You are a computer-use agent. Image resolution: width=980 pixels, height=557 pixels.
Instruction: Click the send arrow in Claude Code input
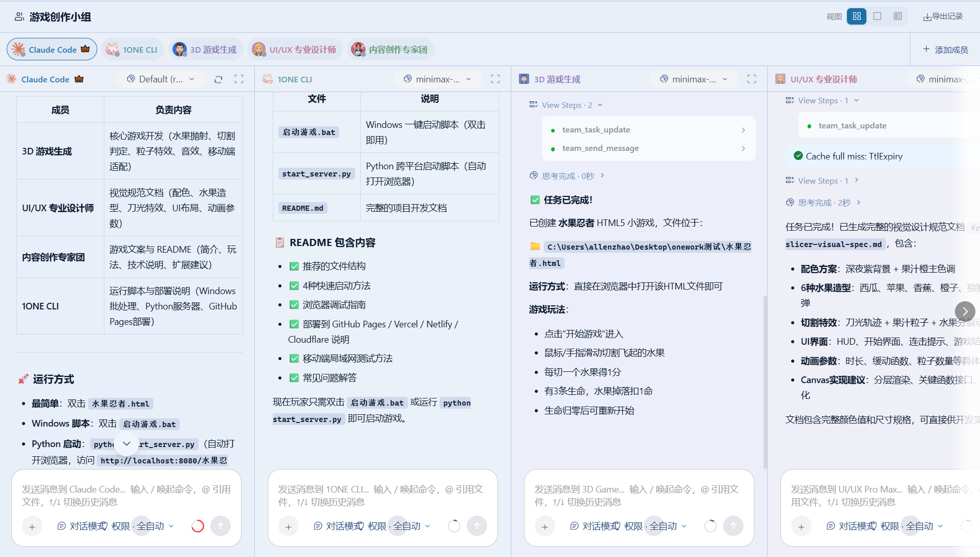(x=221, y=526)
